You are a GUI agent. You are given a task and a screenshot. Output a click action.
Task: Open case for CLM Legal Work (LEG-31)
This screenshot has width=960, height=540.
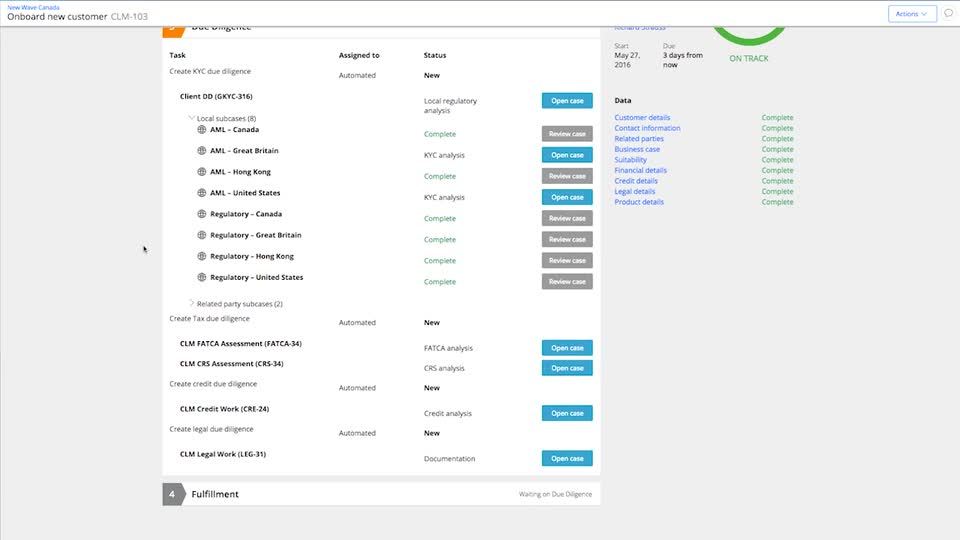point(567,459)
